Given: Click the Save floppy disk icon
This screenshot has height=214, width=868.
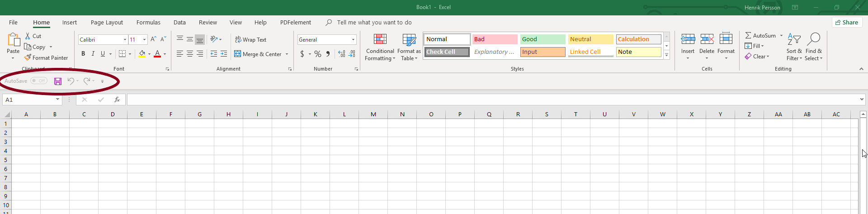Looking at the screenshot, I should pyautogui.click(x=58, y=81).
